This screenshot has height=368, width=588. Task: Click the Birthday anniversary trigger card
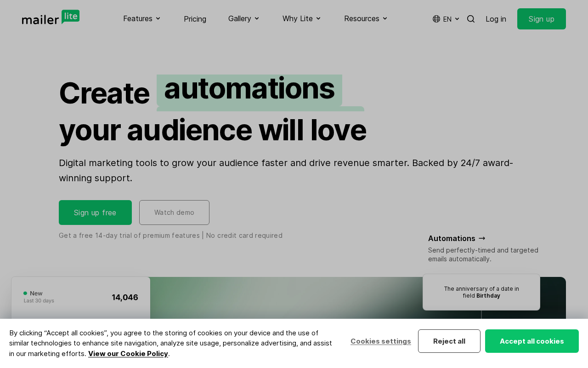(481, 292)
